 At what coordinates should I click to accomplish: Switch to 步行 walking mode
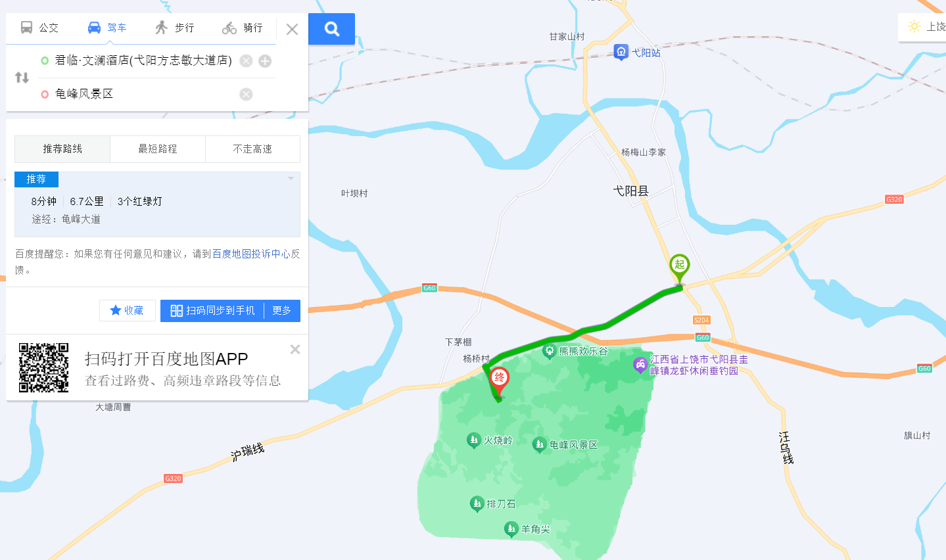click(x=175, y=28)
